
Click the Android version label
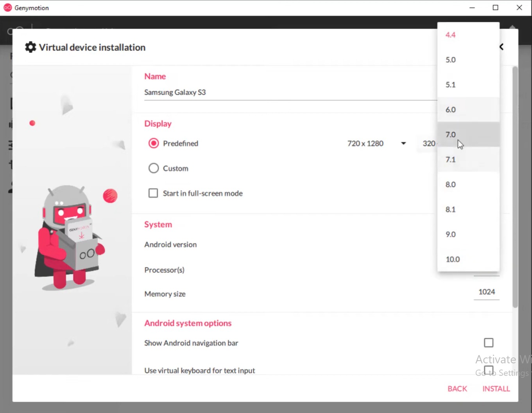pos(170,244)
